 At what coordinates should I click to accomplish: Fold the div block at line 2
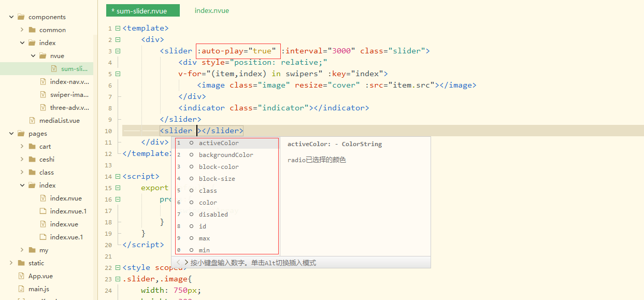pyautogui.click(x=118, y=40)
